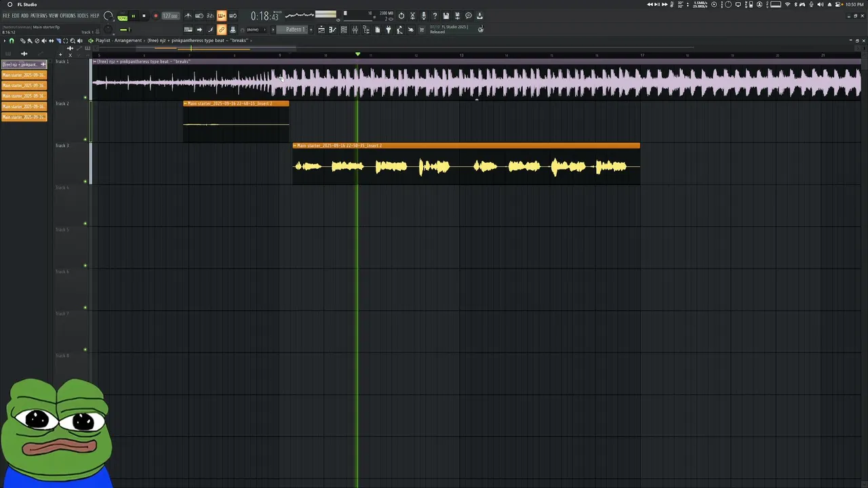Open the Browser/plugin picker icon
This screenshot has width=868, height=488.
click(x=366, y=29)
